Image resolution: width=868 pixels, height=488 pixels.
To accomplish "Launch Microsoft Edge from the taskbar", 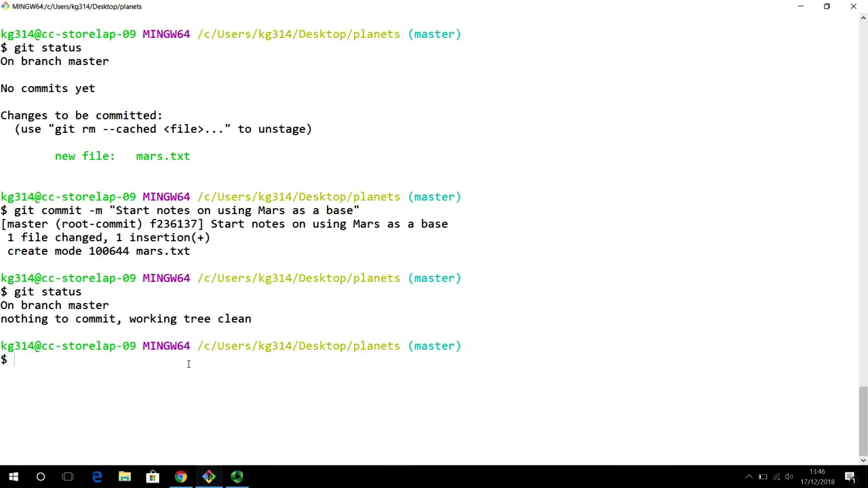I will pos(97,477).
